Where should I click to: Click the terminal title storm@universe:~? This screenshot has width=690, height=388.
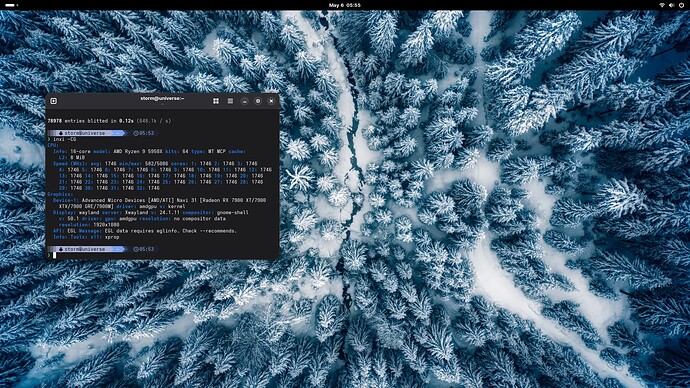(x=162, y=99)
